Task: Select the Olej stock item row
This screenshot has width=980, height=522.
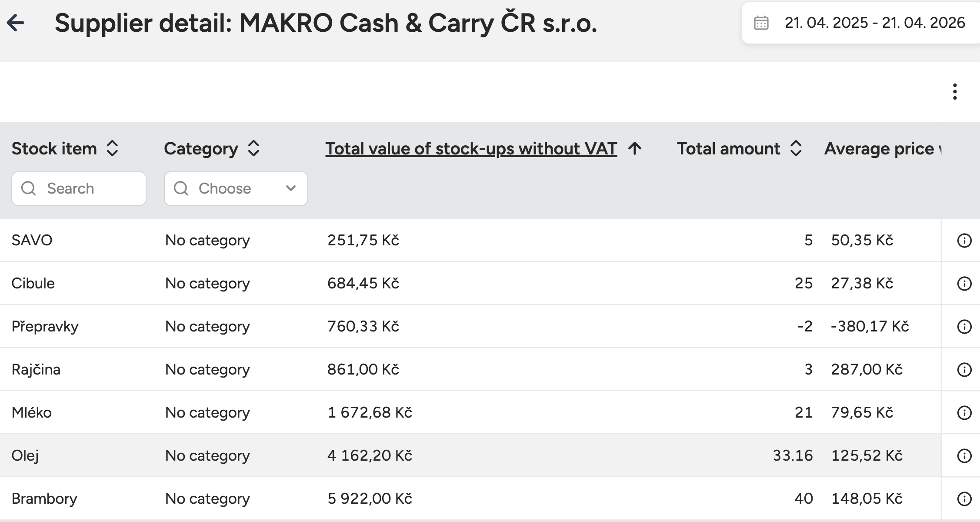Action: tap(25, 456)
